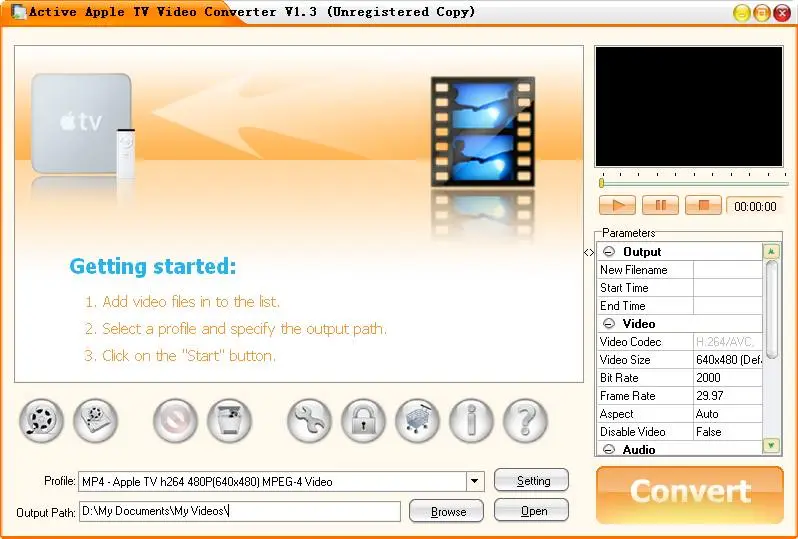The height and width of the screenshot is (539, 798).
Task: Click the parameters scrollbar thumb
Action: (x=771, y=309)
